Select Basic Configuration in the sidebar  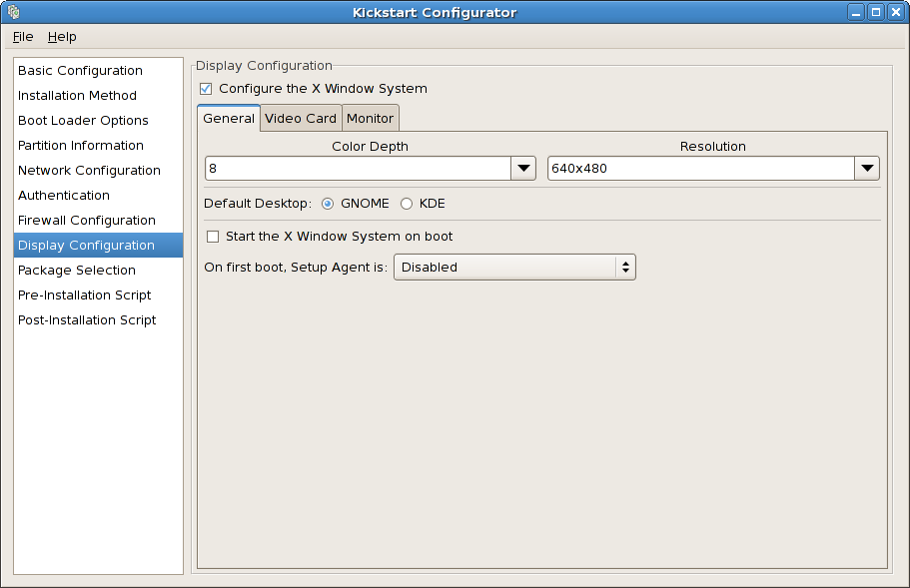pyautogui.click(x=80, y=70)
